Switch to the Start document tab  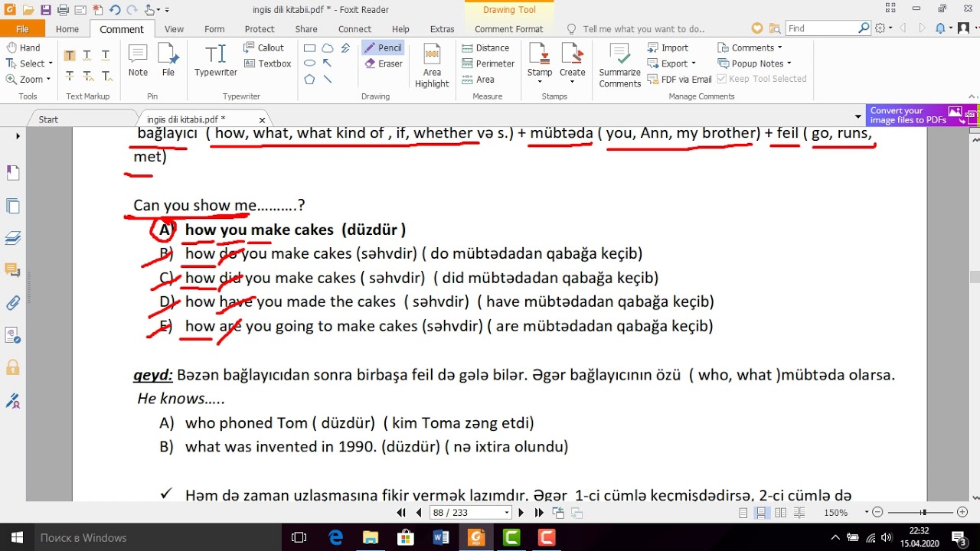click(x=48, y=119)
